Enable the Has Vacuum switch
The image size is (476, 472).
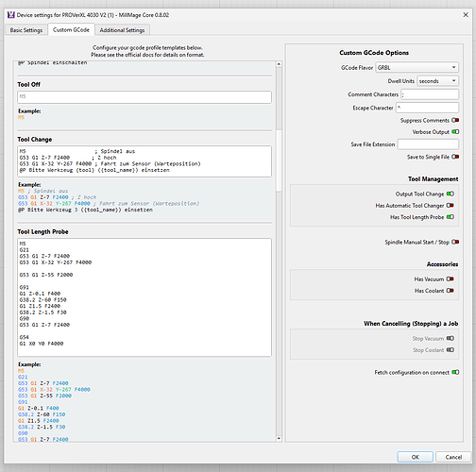(450, 279)
